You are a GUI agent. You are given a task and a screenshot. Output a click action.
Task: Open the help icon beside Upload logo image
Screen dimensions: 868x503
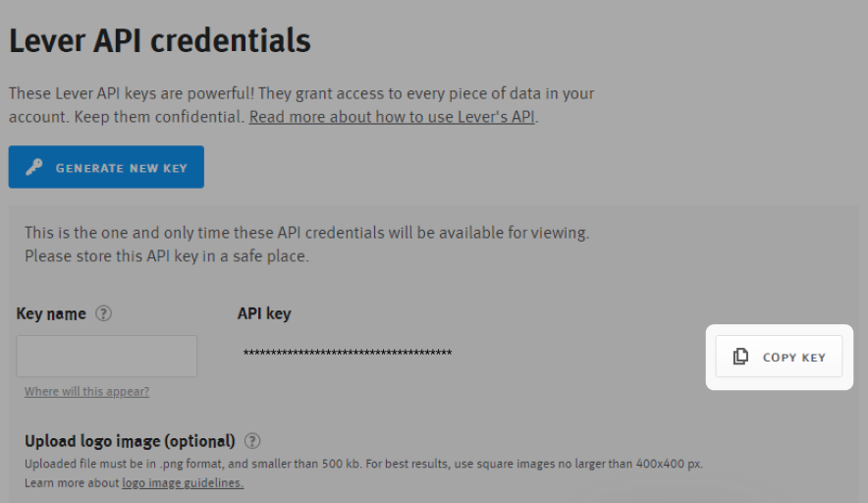click(x=252, y=441)
